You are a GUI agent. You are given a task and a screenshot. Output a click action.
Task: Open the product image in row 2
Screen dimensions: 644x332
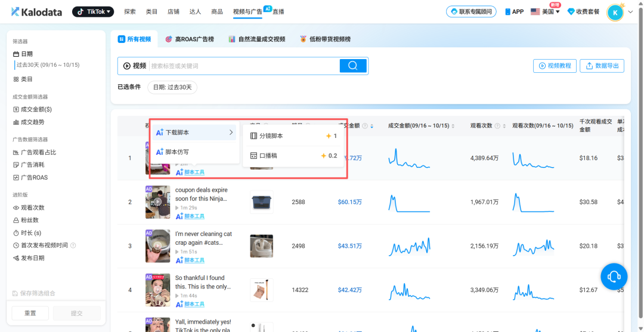(261, 202)
